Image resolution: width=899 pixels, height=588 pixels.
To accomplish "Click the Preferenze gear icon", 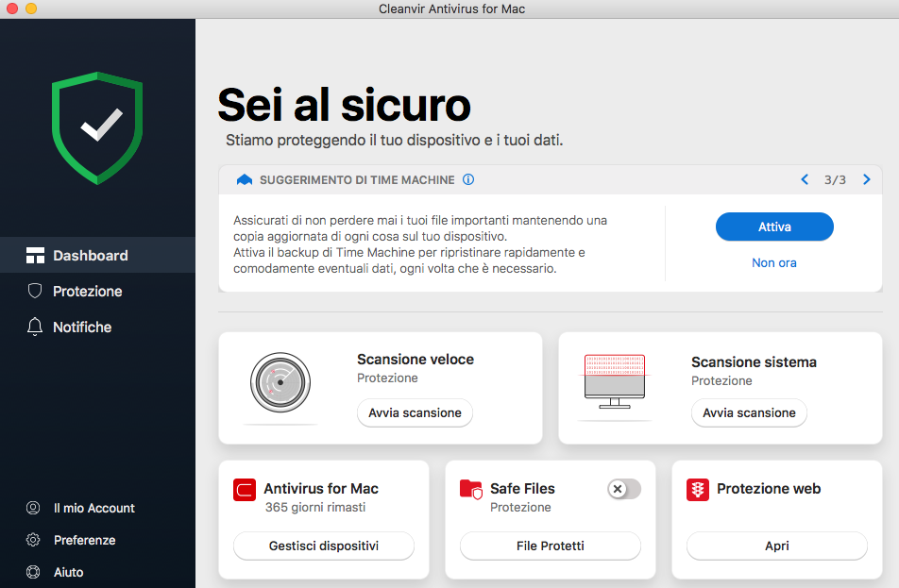I will [x=33, y=540].
